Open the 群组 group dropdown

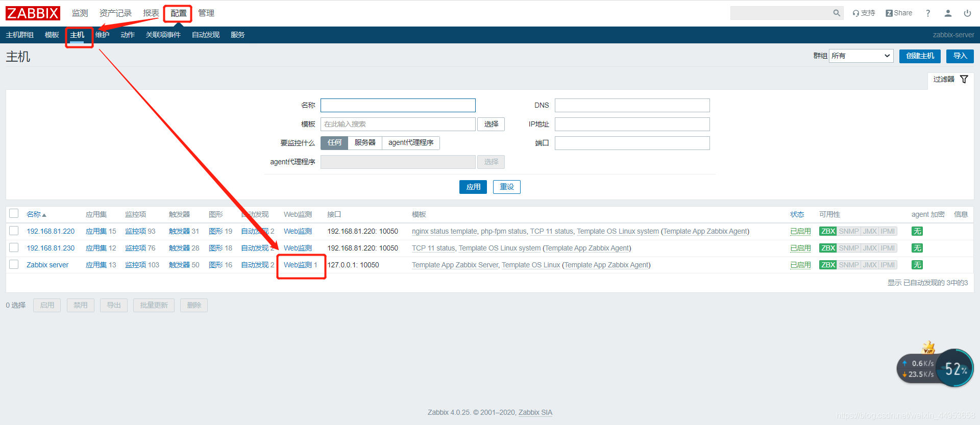[x=861, y=56]
